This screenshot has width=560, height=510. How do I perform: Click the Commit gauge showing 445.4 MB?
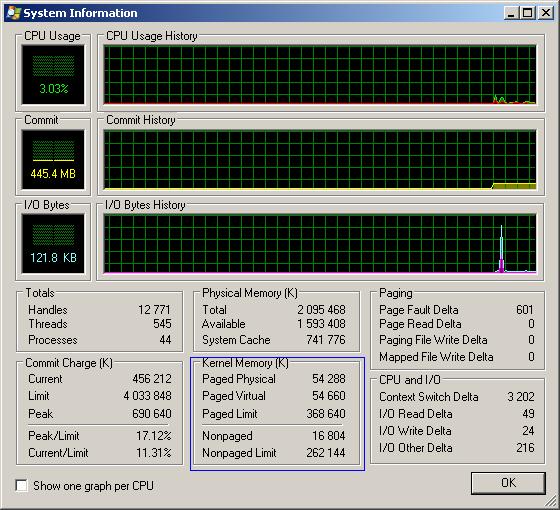(53, 159)
